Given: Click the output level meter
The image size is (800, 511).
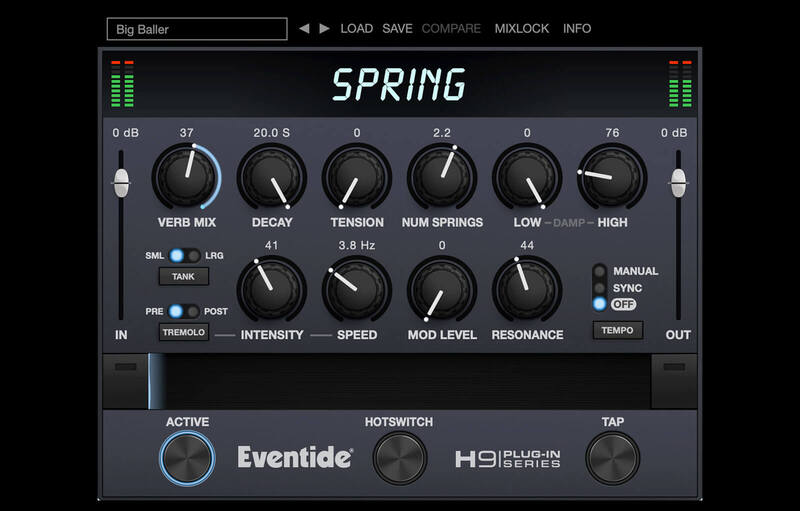Looking at the screenshot, I should point(681,84).
